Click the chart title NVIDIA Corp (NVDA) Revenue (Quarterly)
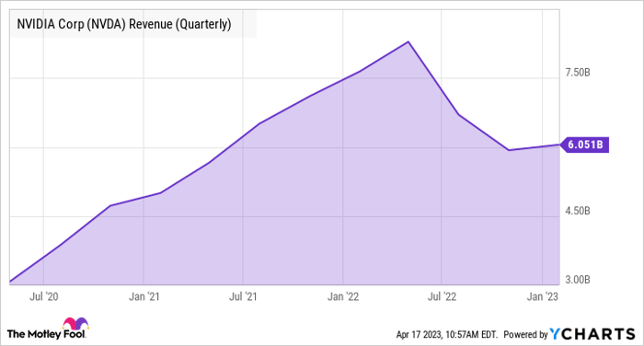Screen dimensions: 644x346 point(123,24)
